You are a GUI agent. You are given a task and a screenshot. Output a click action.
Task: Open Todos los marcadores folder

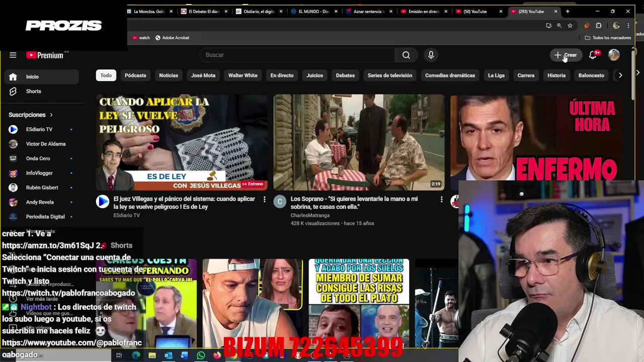tap(608, 38)
